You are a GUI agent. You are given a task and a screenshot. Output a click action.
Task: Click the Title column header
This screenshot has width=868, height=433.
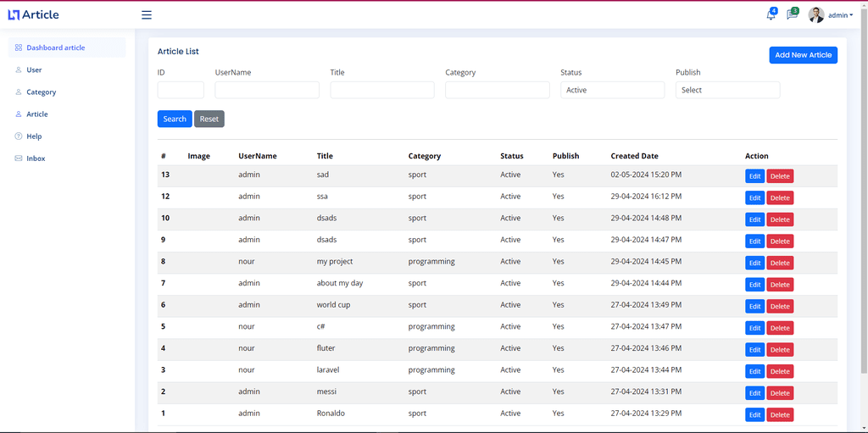[x=325, y=156]
